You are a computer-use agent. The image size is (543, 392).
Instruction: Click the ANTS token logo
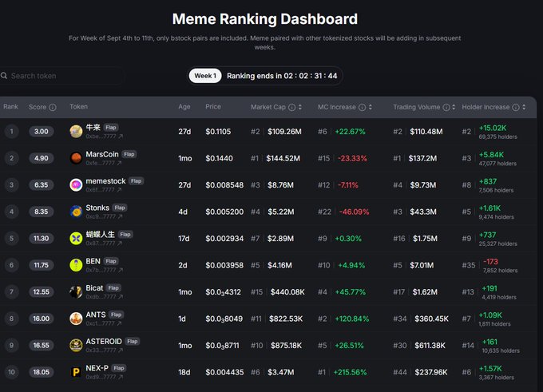coord(76,319)
